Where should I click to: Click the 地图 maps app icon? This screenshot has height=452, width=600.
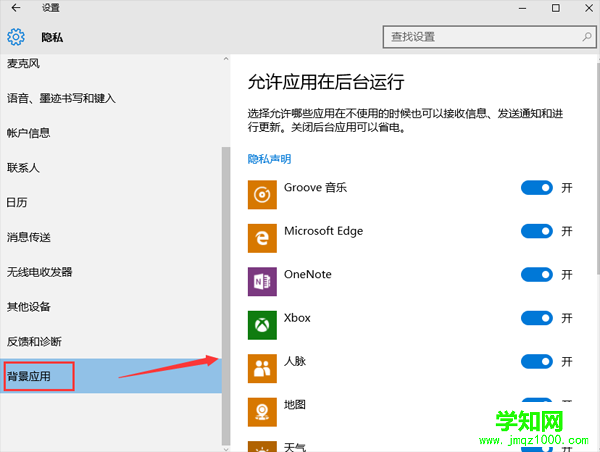(x=262, y=412)
